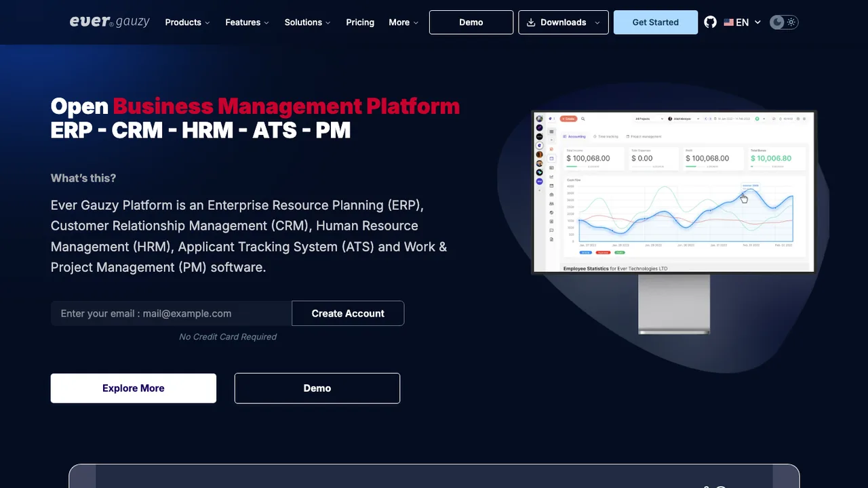Click the "No Credit Card Required" note
This screenshot has height=488, width=868.
pos(228,337)
